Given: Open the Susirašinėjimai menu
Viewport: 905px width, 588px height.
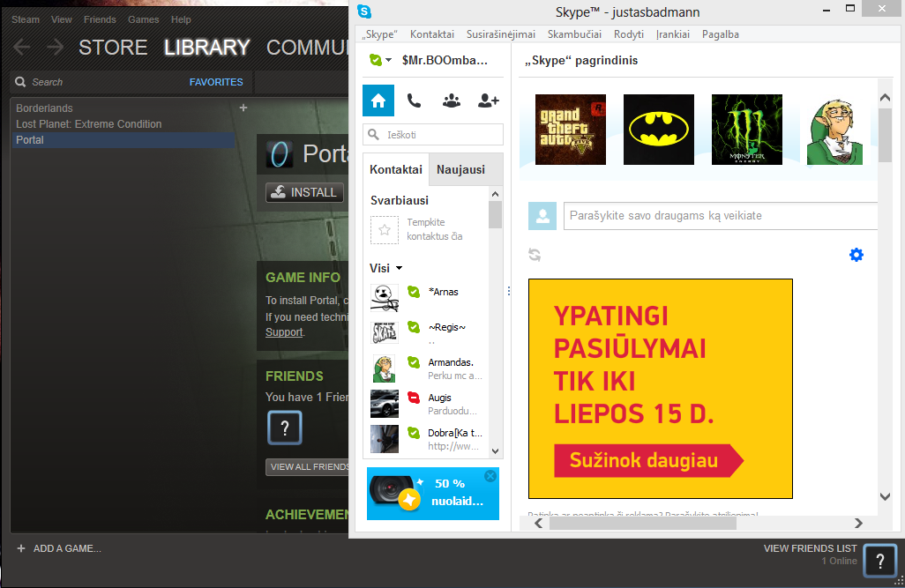Looking at the screenshot, I should tap(501, 34).
